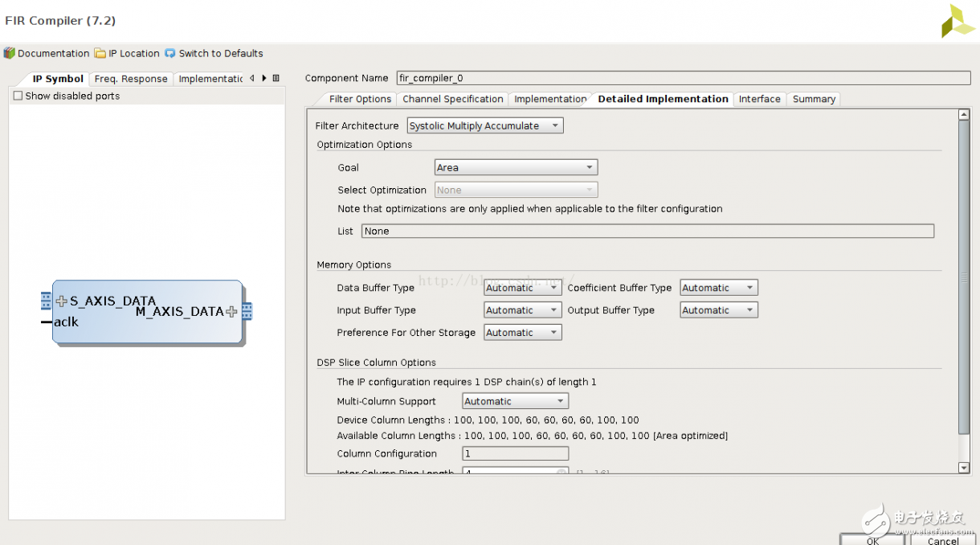Click the Component Name text field
Viewport: 980px width, 545px height.
click(x=683, y=78)
